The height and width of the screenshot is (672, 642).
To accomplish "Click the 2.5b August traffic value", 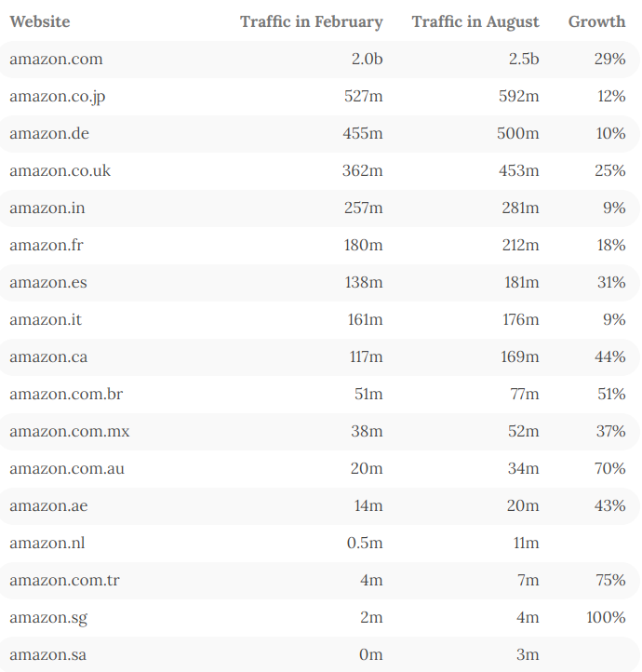I will point(523,59).
